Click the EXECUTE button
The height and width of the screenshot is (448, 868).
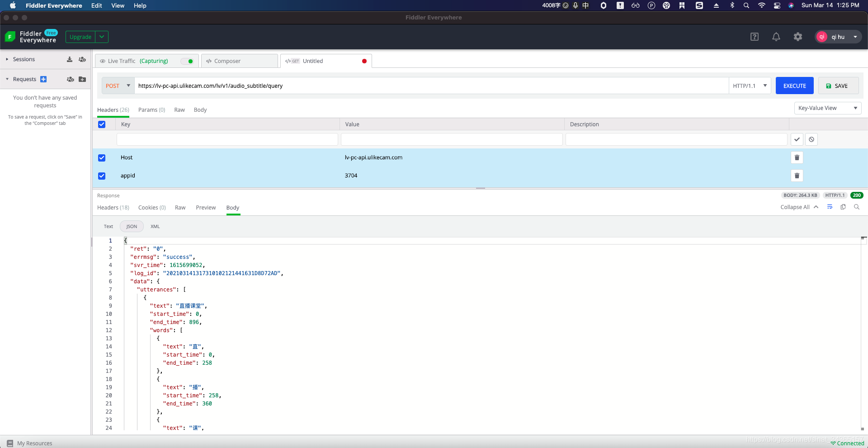[794, 86]
